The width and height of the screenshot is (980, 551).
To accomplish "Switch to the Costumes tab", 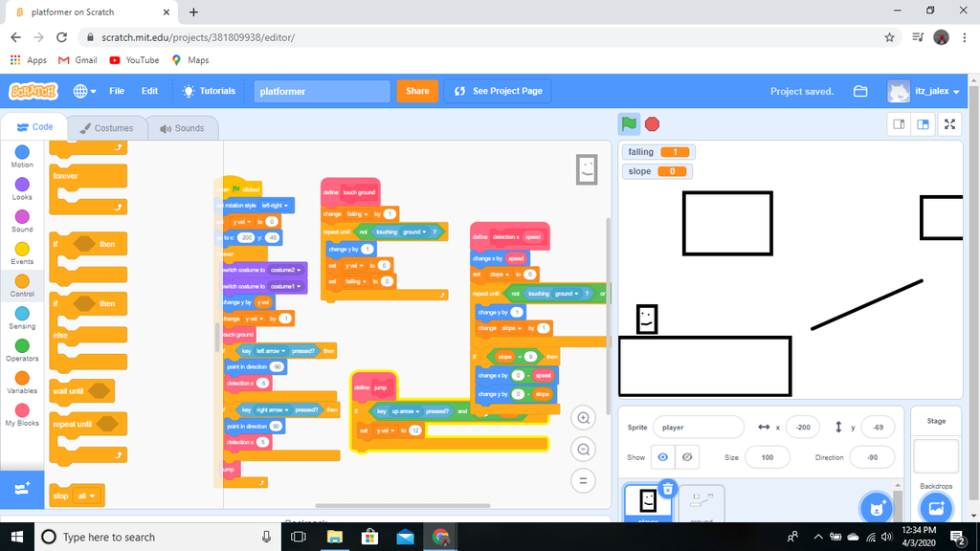I will tap(107, 128).
